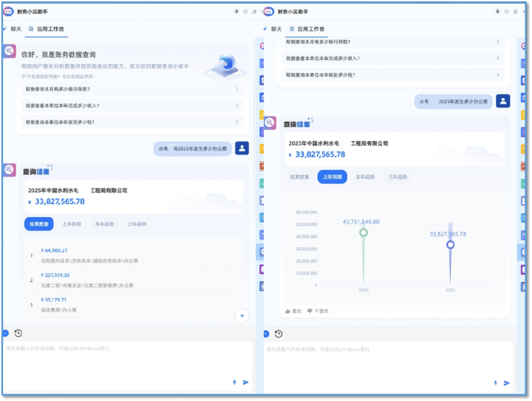Click 喜欢 label under the chart

[x=297, y=311]
